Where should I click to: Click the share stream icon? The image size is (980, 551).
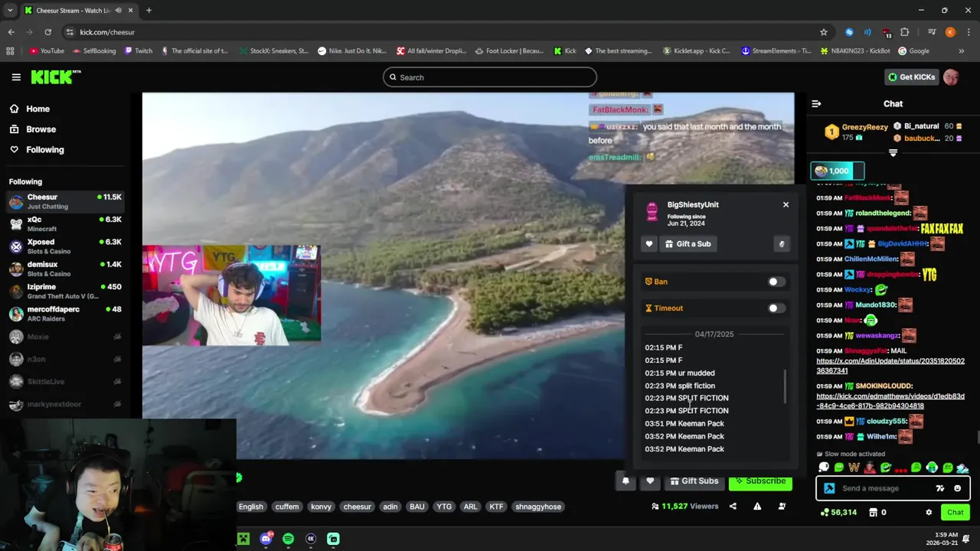pos(733,506)
